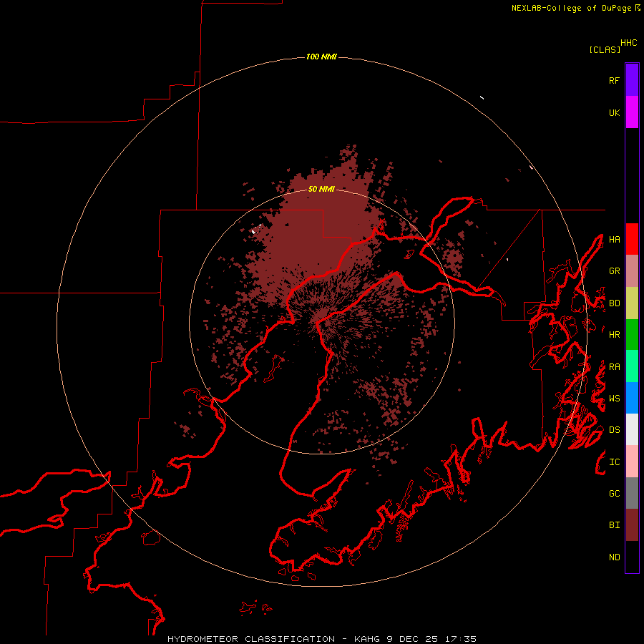The image size is (644, 644).
Task: Click the HHC product label
Action: [x=629, y=43]
